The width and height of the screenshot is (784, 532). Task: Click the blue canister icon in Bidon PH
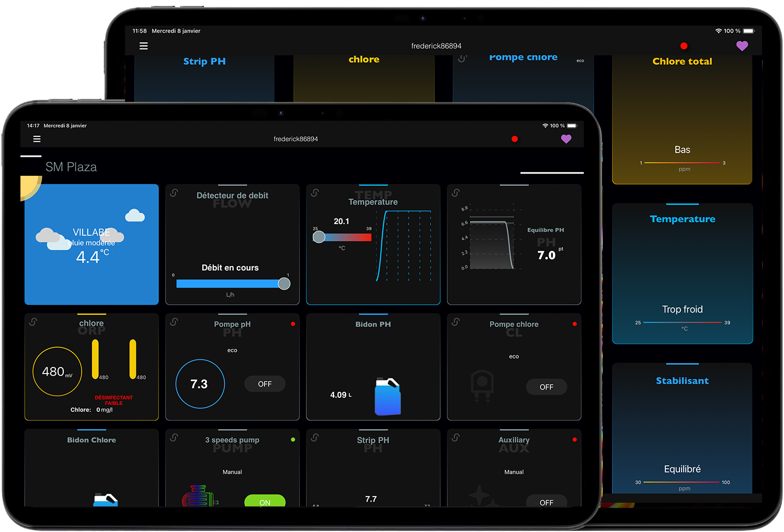pos(387,397)
